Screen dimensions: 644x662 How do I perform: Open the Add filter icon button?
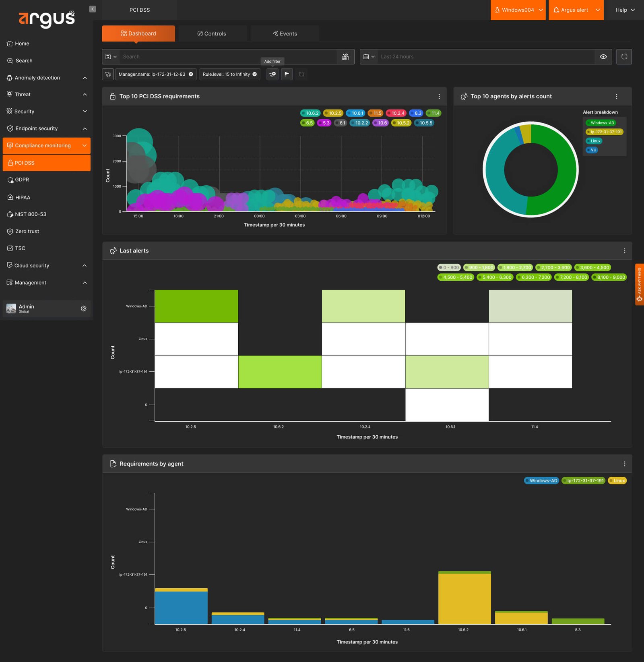[x=272, y=74]
